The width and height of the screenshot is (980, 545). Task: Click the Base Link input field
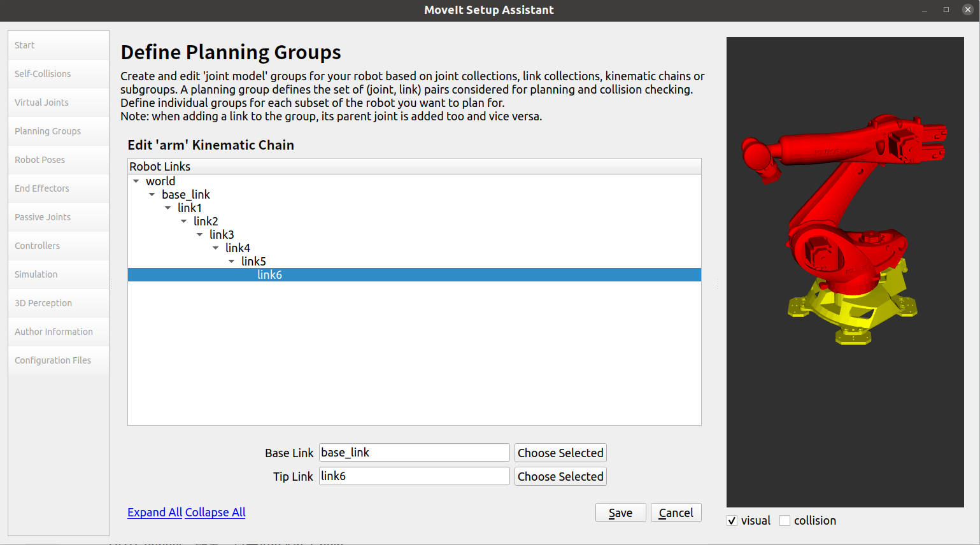[x=415, y=453]
